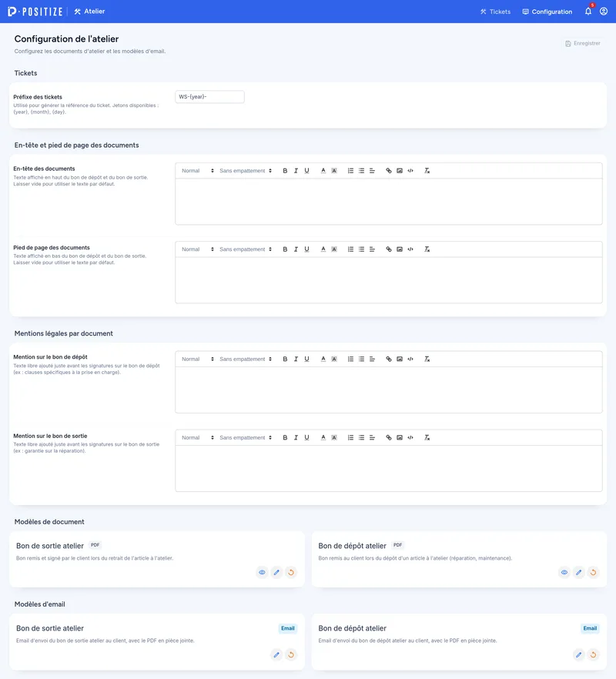Image resolution: width=616 pixels, height=679 pixels.
Task: Clear formatting in En-tête des documents editor
Action: (427, 171)
